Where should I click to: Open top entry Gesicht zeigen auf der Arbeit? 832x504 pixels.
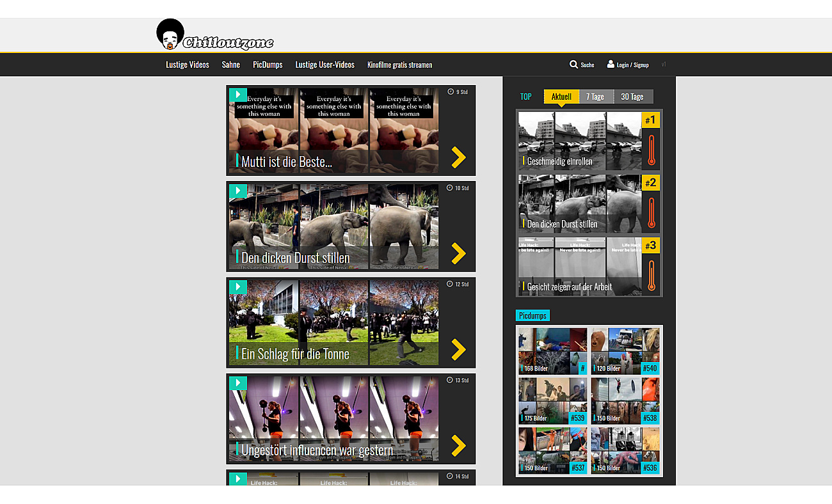(570, 287)
